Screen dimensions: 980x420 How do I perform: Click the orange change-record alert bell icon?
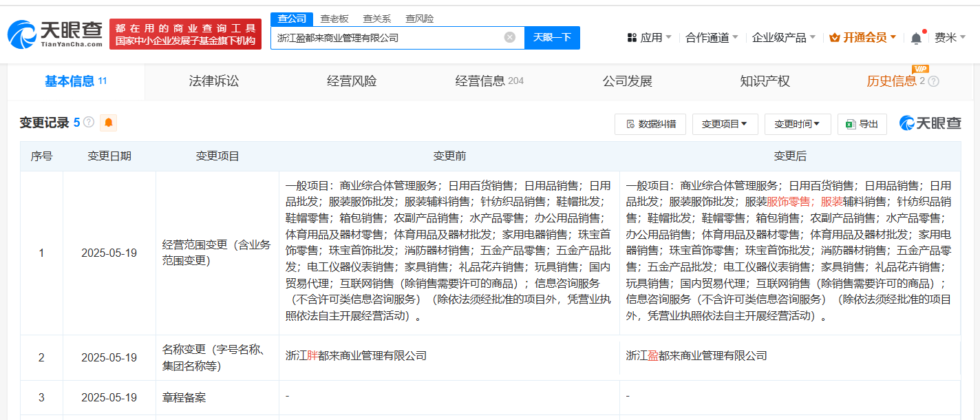click(x=109, y=123)
